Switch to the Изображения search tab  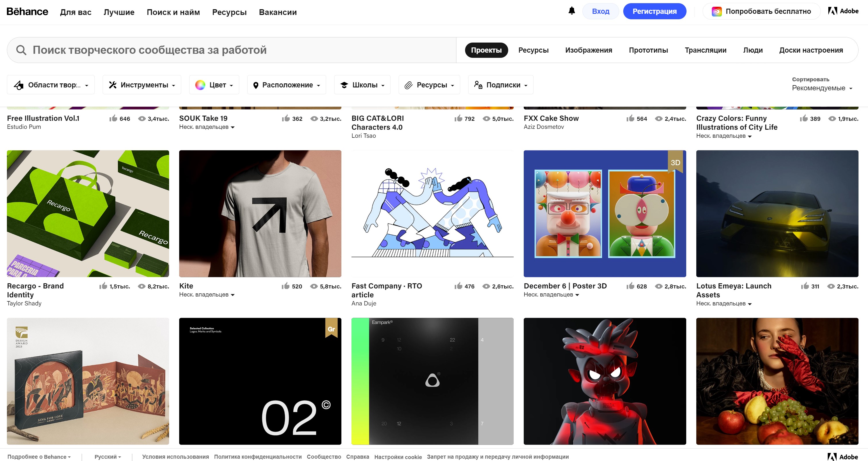point(589,50)
